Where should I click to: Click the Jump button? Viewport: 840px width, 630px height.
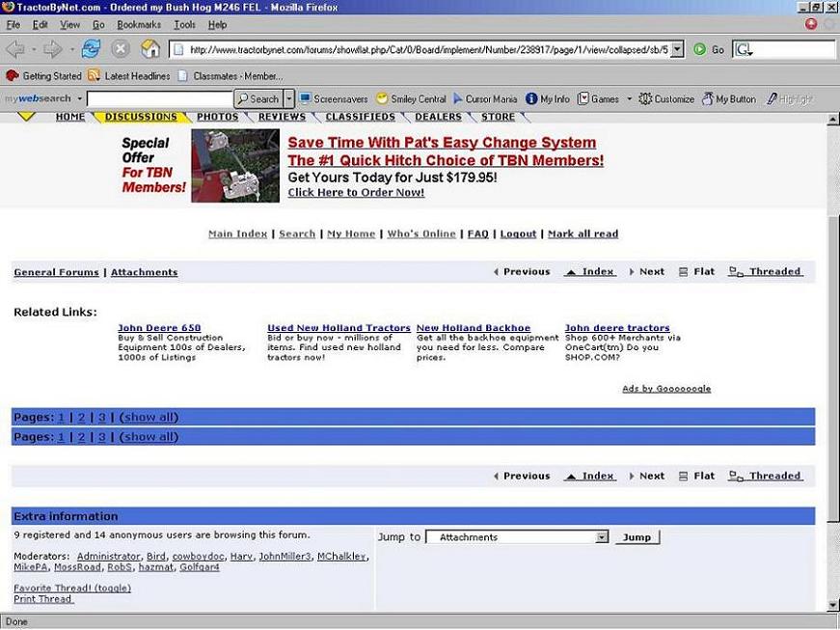coord(637,537)
